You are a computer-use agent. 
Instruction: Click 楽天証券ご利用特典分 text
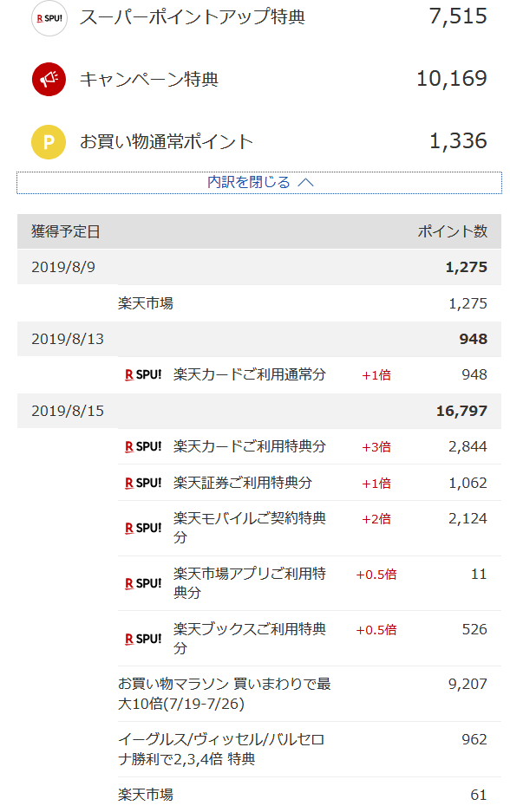pos(243,483)
